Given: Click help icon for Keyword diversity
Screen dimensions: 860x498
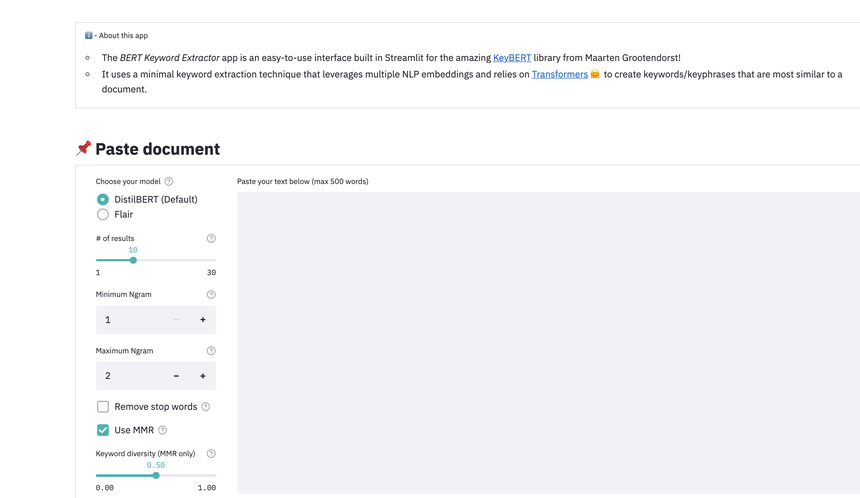Looking at the screenshot, I should point(211,454).
